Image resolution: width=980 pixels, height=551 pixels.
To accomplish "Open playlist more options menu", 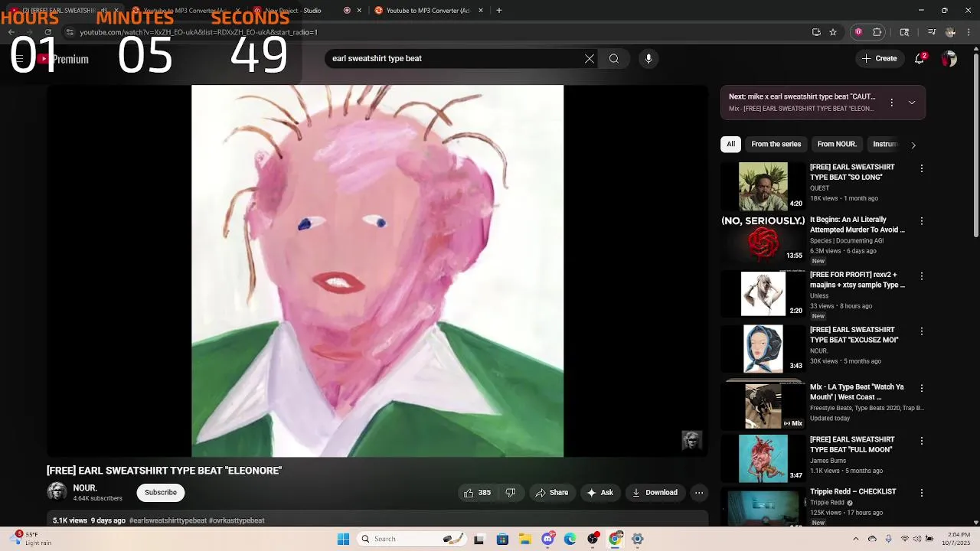I will [x=891, y=103].
